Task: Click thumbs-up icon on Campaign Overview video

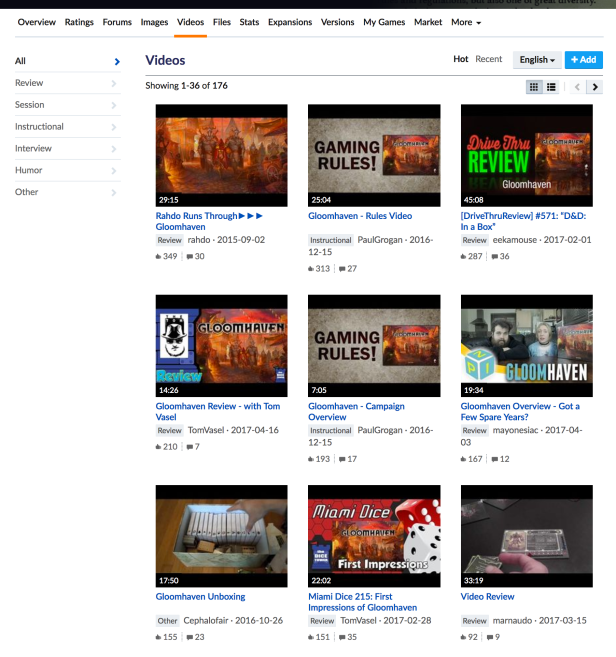Action: 311,459
